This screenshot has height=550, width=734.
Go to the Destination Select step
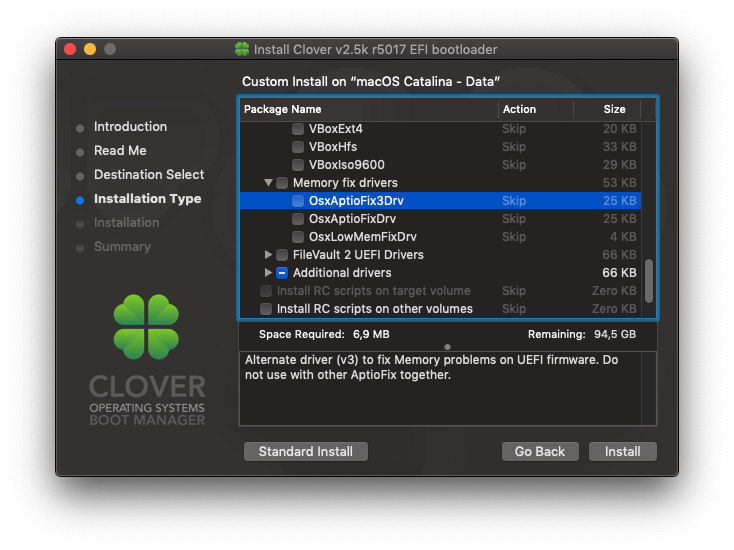pyautogui.click(x=149, y=175)
